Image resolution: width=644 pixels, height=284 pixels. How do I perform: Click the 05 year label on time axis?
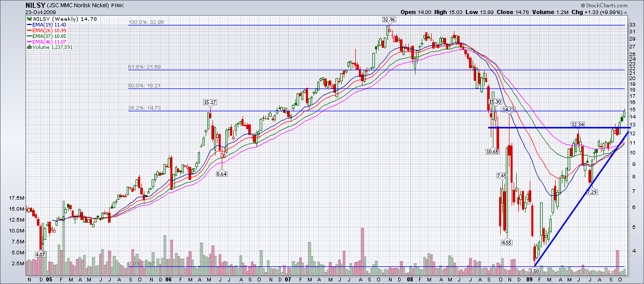[x=48, y=279]
